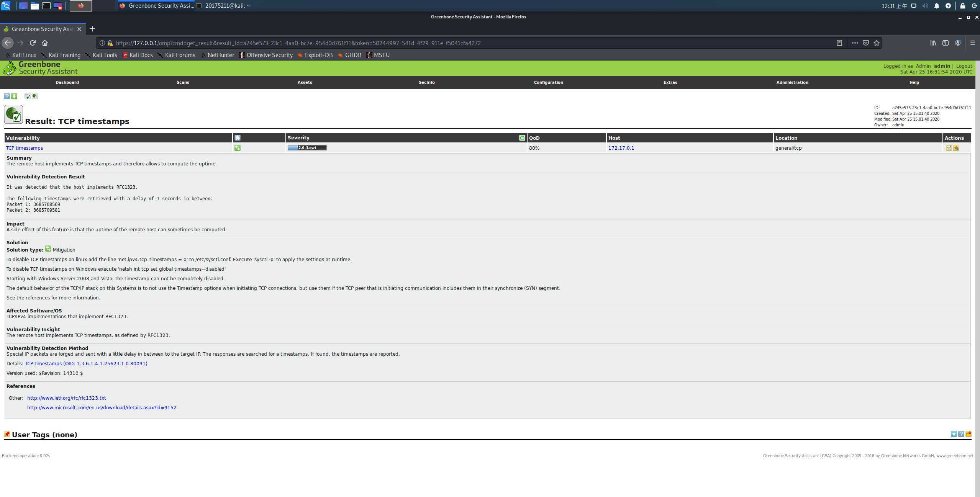The height and width of the screenshot is (497, 980).
Task: Launch the terminal from the top panel
Action: point(46,6)
